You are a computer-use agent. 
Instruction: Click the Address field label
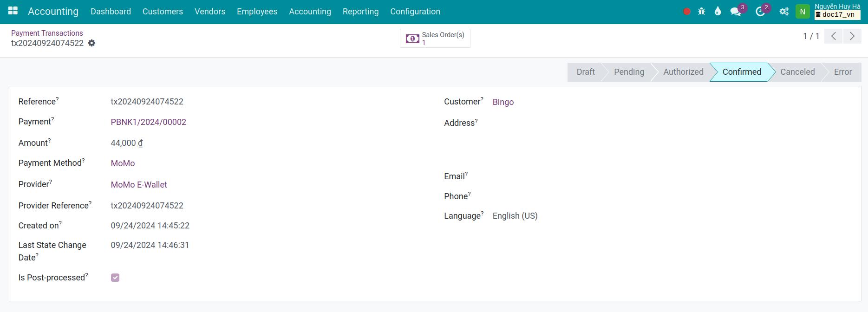(x=461, y=123)
